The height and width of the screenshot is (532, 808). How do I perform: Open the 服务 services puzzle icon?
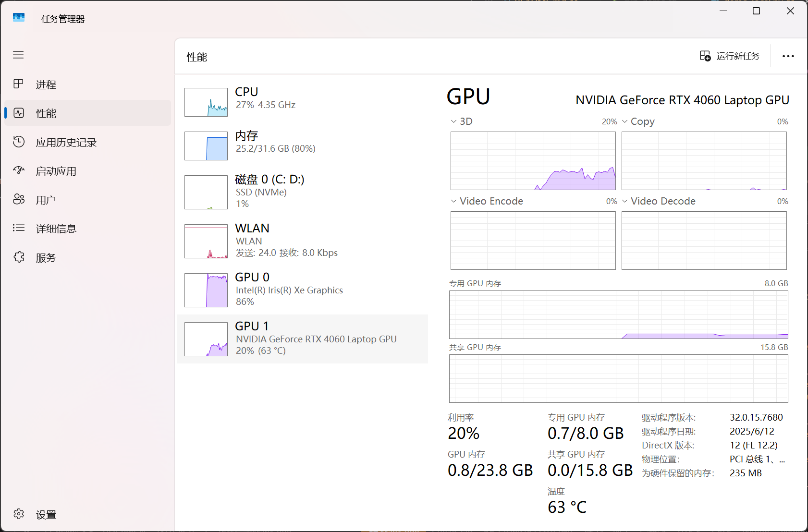19,257
